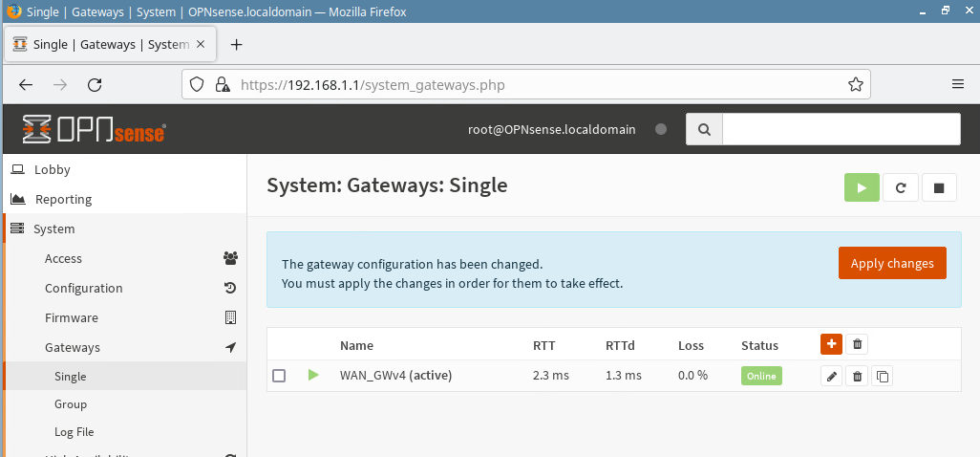This screenshot has width=980, height=457.
Task: Restart the service with the reload icon
Action: tap(900, 187)
